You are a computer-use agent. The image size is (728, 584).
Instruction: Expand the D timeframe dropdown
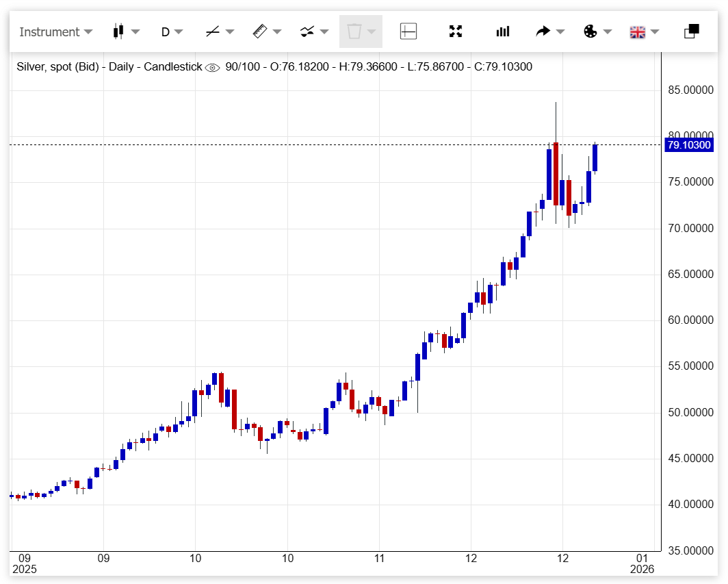(172, 31)
